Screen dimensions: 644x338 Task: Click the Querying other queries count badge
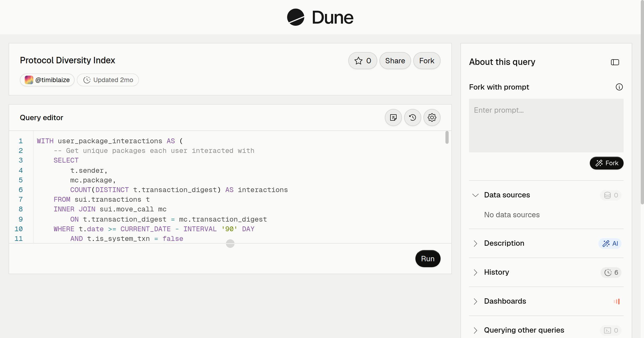(611, 330)
